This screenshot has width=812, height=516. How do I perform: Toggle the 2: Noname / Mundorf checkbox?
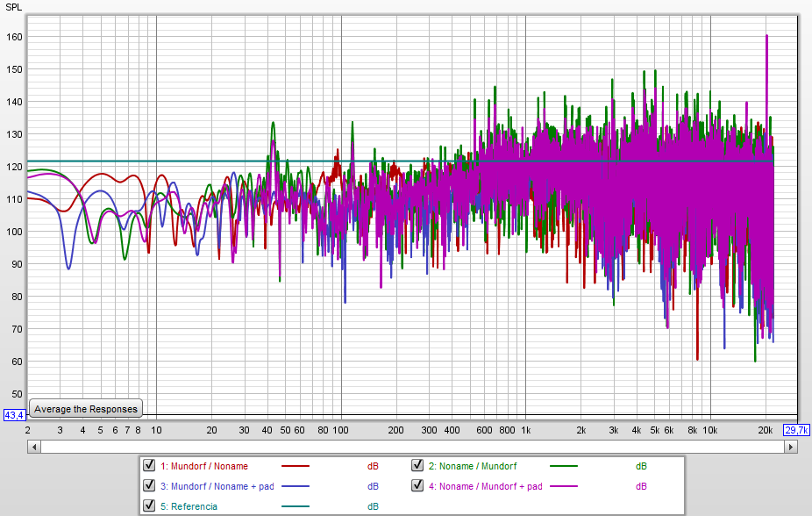[x=417, y=465]
